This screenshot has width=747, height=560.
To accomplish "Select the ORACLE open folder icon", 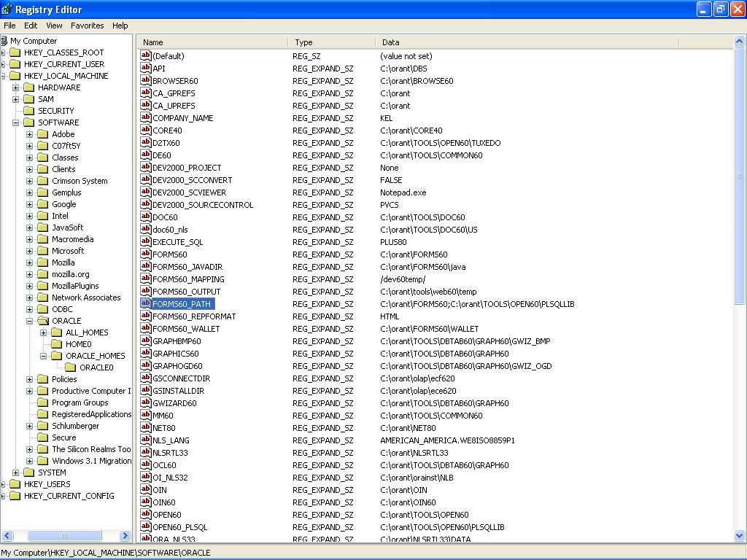I will (43, 321).
